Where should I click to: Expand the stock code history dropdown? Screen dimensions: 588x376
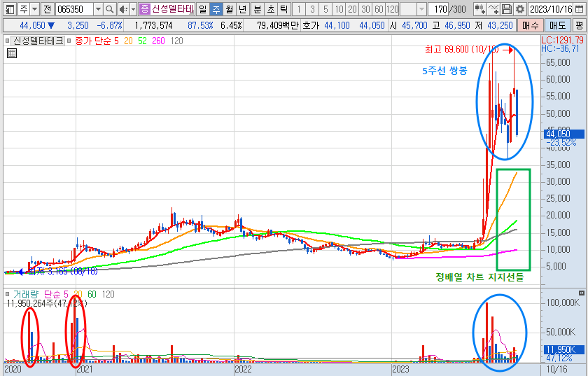(98, 9)
